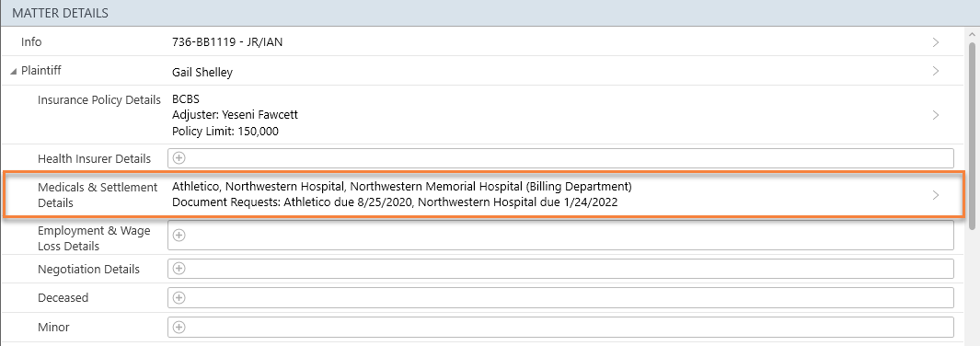Select plaintiff name Gail Shelley
Screen dimensions: 980x346
tap(202, 73)
